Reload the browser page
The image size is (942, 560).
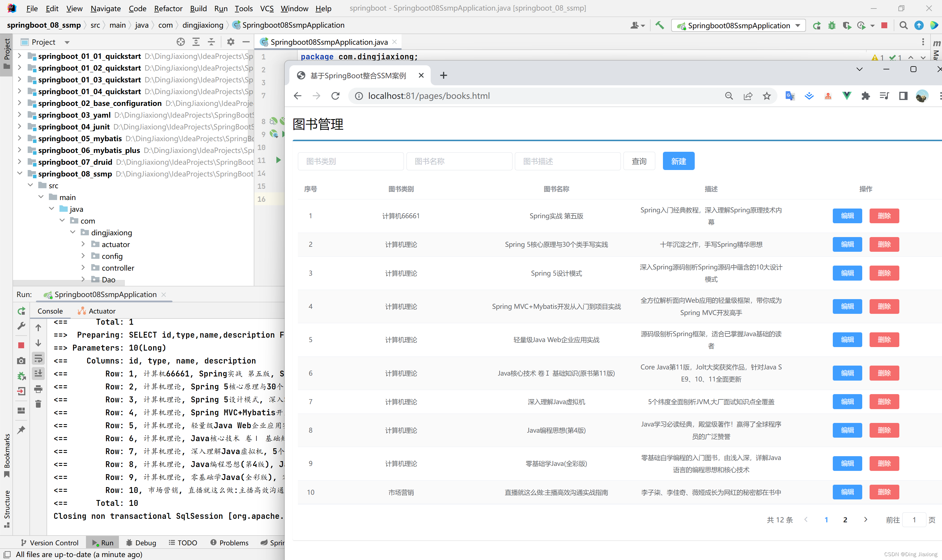[x=335, y=96]
